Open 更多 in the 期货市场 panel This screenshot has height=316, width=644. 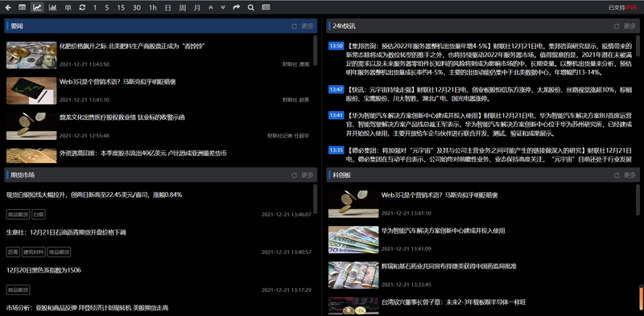(308, 174)
